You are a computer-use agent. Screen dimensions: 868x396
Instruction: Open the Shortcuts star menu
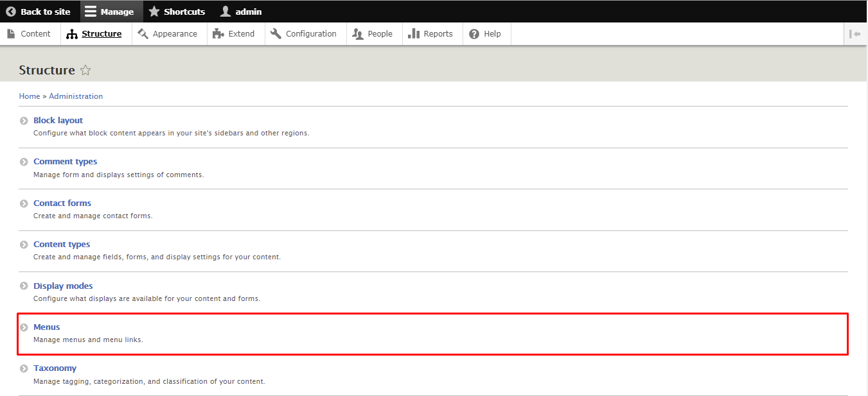177,12
